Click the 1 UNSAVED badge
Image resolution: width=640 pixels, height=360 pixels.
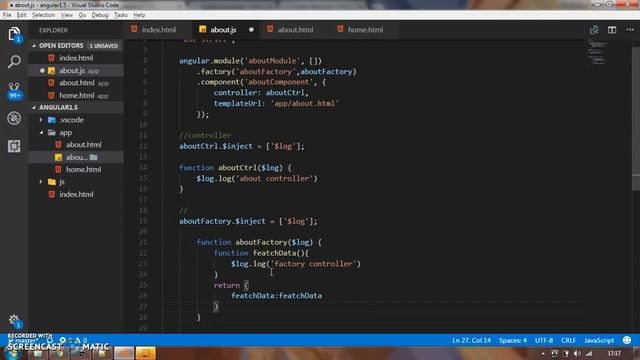[x=104, y=46]
